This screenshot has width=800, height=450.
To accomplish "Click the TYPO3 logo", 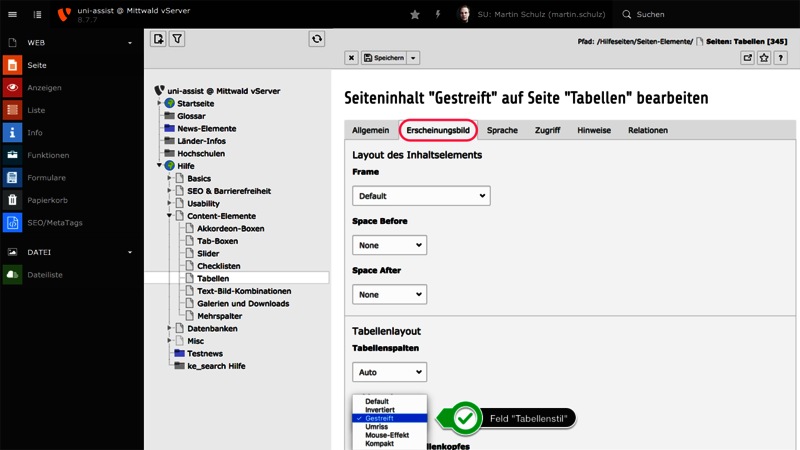I will (64, 14).
